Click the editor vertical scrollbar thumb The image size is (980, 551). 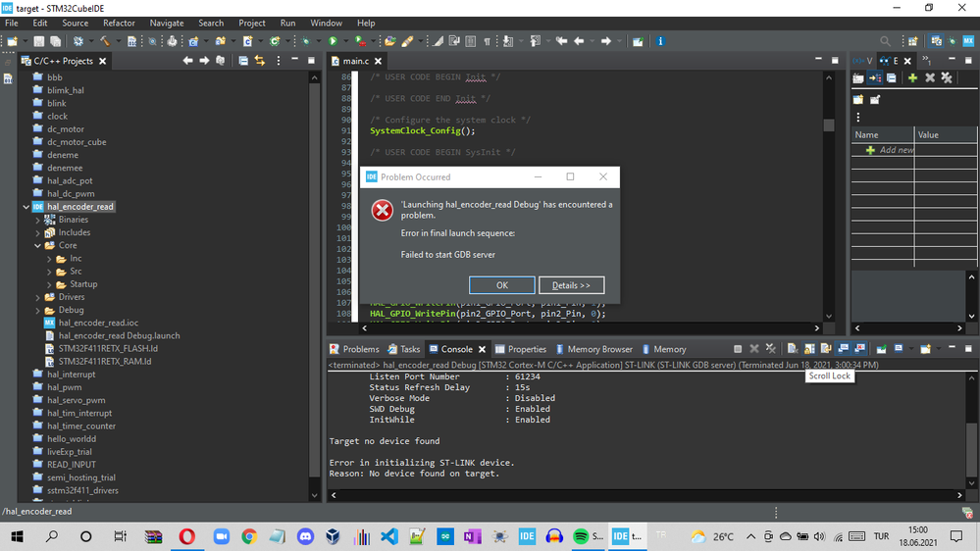click(x=829, y=125)
